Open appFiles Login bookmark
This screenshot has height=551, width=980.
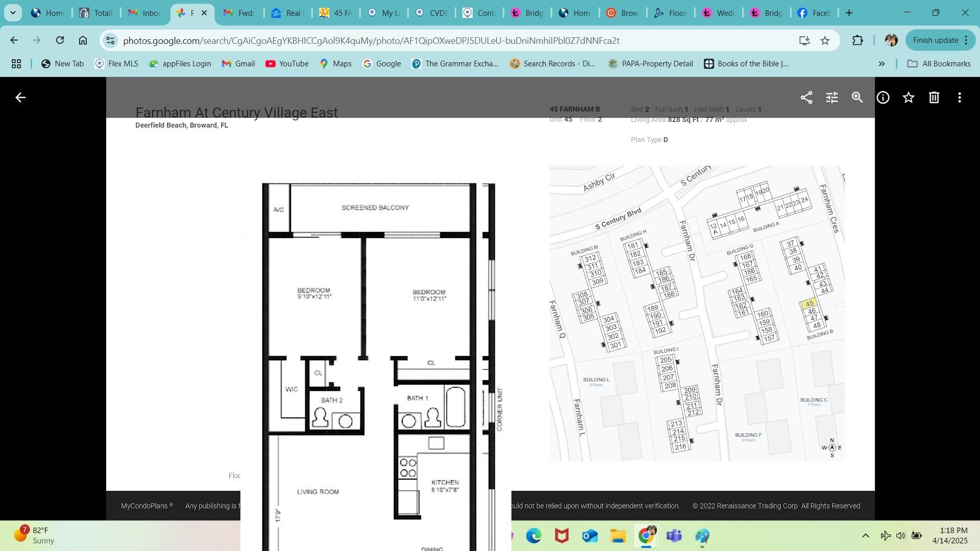coord(180,64)
